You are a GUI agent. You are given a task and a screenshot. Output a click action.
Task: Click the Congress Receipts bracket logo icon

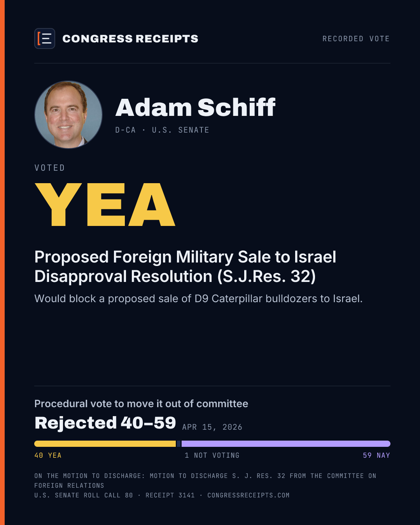click(x=45, y=38)
